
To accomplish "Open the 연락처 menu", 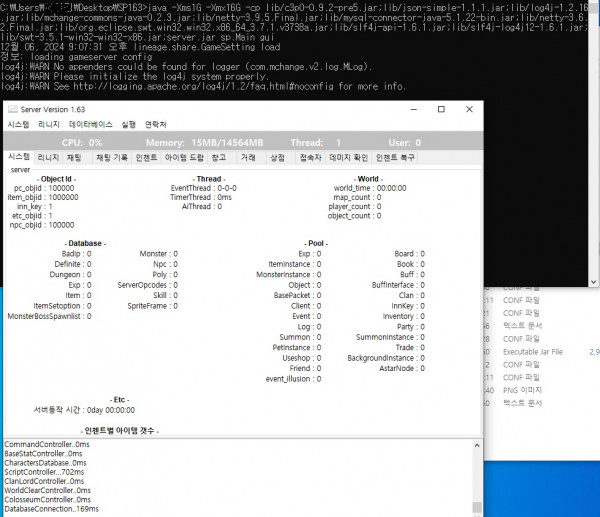I will (x=156, y=124).
